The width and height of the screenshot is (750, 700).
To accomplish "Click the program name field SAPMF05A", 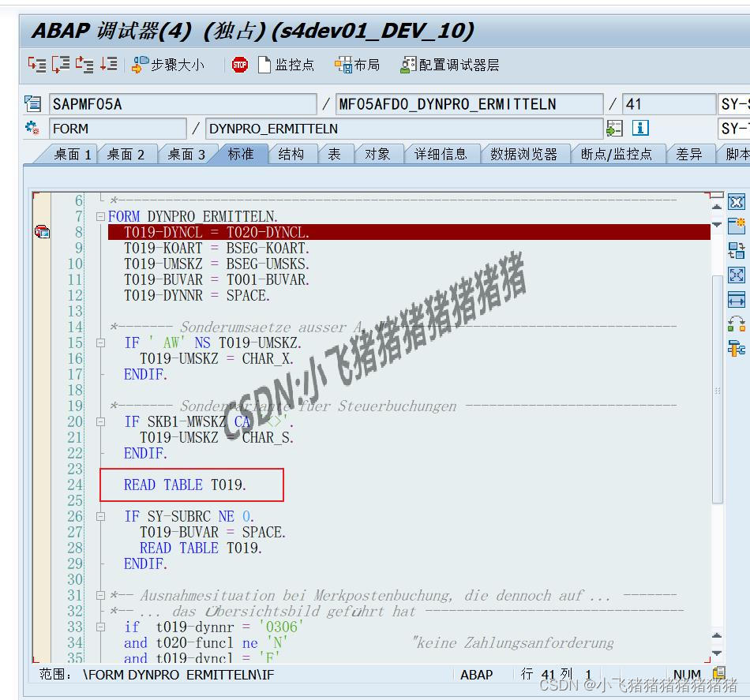I will (x=182, y=103).
